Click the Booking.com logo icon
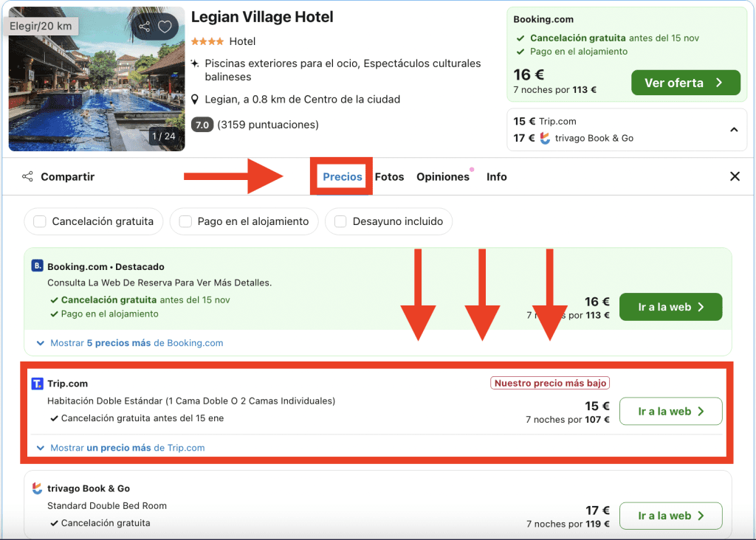Viewport: 756px width, 540px height. (38, 266)
